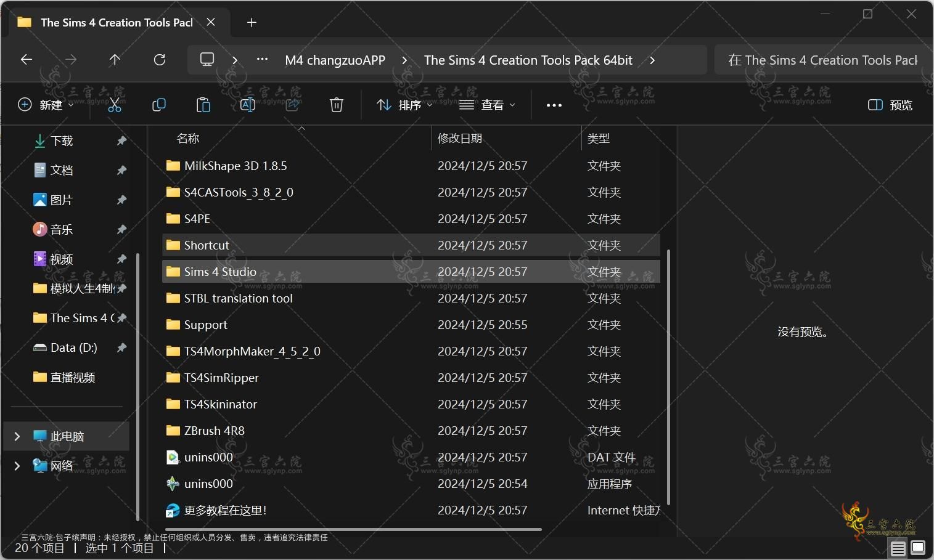Select the TS4SimRipper folder

[411, 378]
